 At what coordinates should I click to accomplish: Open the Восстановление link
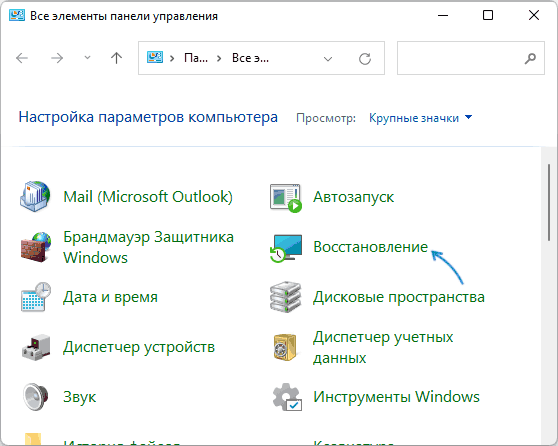370,247
